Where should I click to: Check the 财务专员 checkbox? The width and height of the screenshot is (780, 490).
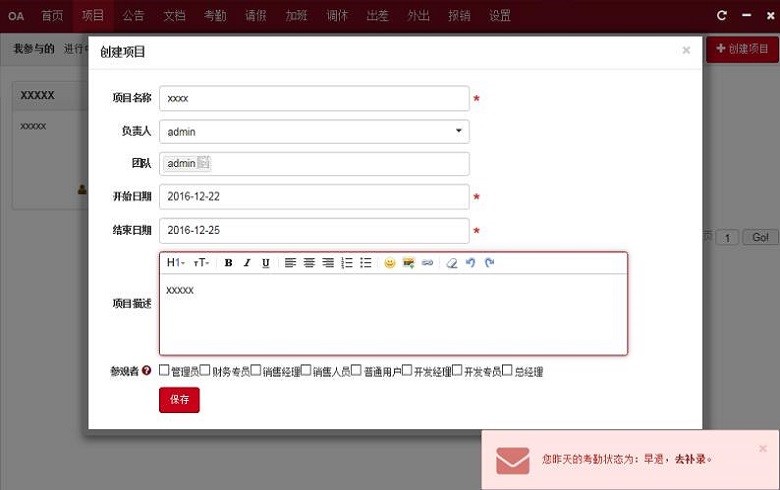coord(205,370)
